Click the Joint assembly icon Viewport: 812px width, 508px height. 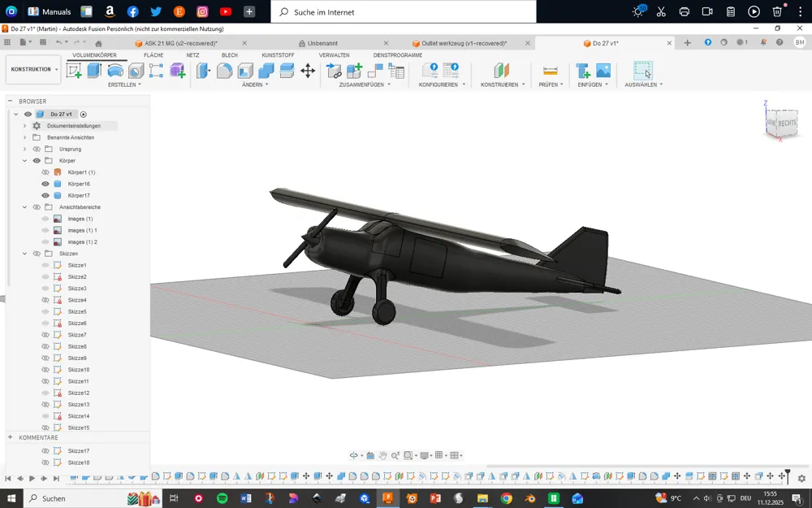(375, 71)
